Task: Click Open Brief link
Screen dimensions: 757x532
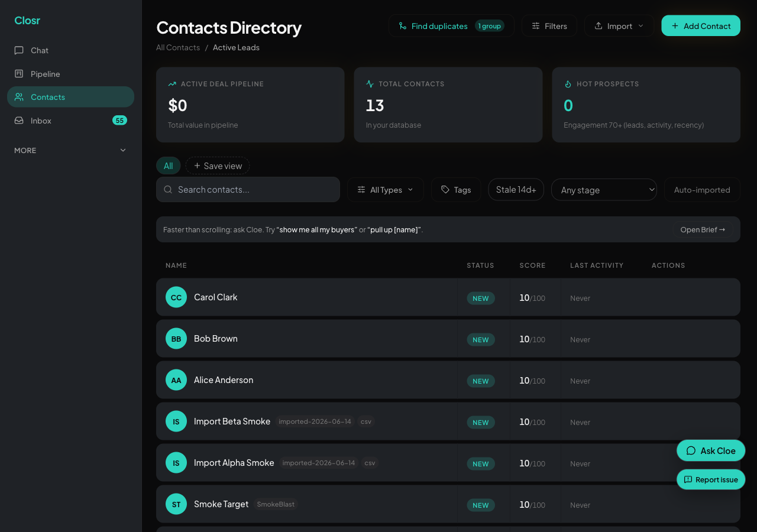Action: pyautogui.click(x=703, y=229)
